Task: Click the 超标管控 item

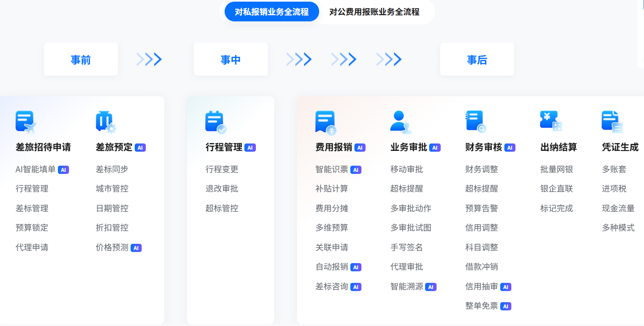Action: coord(222,208)
